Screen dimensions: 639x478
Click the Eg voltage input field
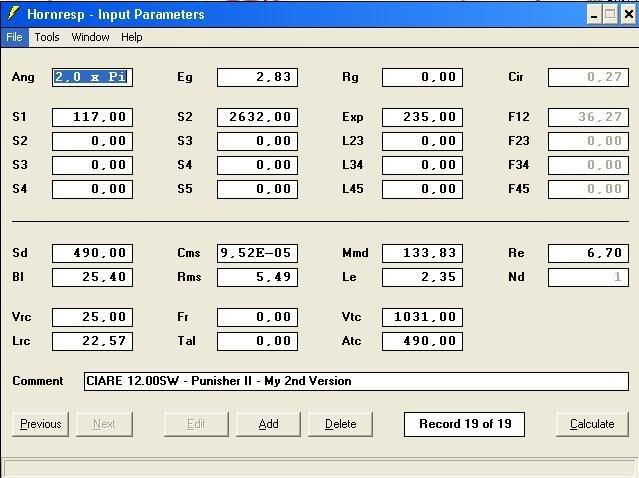(257, 77)
